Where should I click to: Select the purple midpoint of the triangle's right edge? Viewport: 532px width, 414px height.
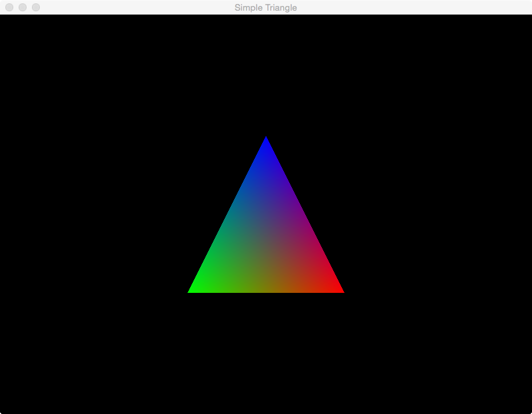tap(303, 214)
